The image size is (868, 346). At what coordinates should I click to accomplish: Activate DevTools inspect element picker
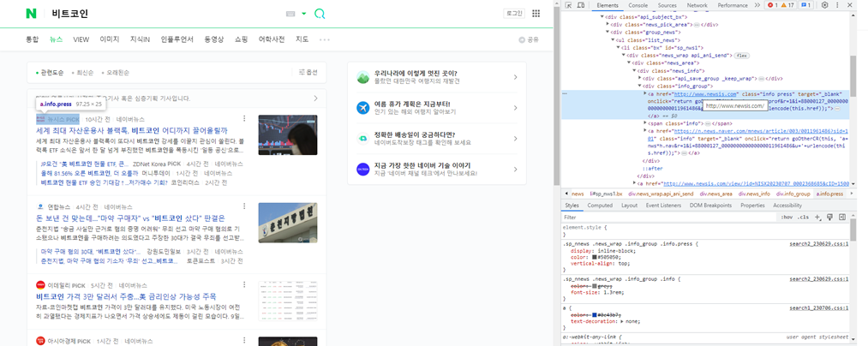pyautogui.click(x=568, y=5)
